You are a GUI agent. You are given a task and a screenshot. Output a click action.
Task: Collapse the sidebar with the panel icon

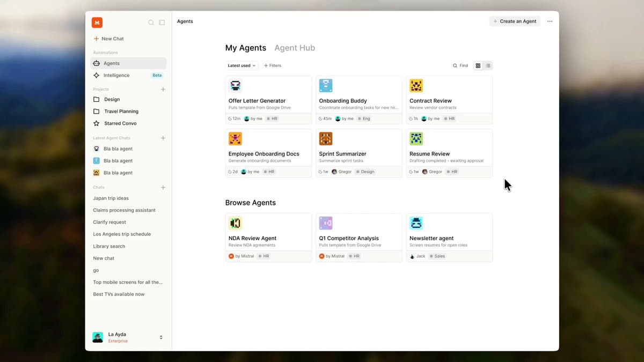162,23
